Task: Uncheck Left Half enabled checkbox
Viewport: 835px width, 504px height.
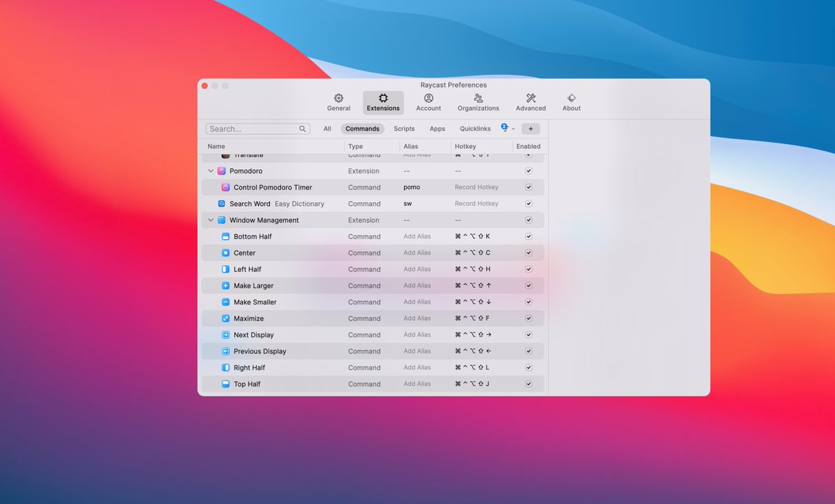Action: pos(529,269)
